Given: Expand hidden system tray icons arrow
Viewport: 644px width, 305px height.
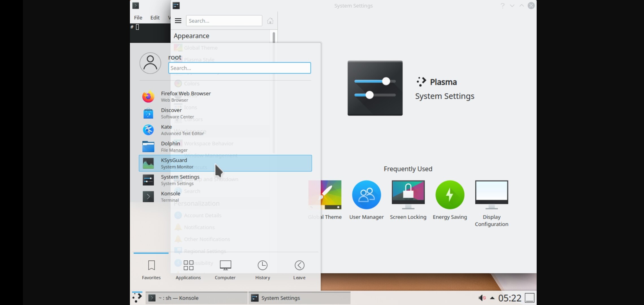Looking at the screenshot, I should pos(492,298).
